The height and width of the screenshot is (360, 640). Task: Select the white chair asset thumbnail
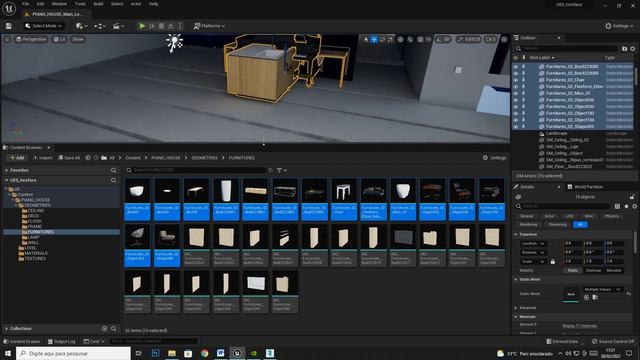pyautogui.click(x=344, y=191)
